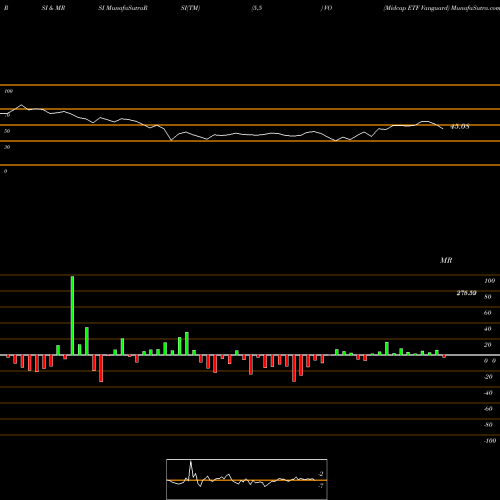The width and height of the screenshot is (500, 500).
Task: Click the tallest green bar in MR histogram
Action: tap(72, 315)
